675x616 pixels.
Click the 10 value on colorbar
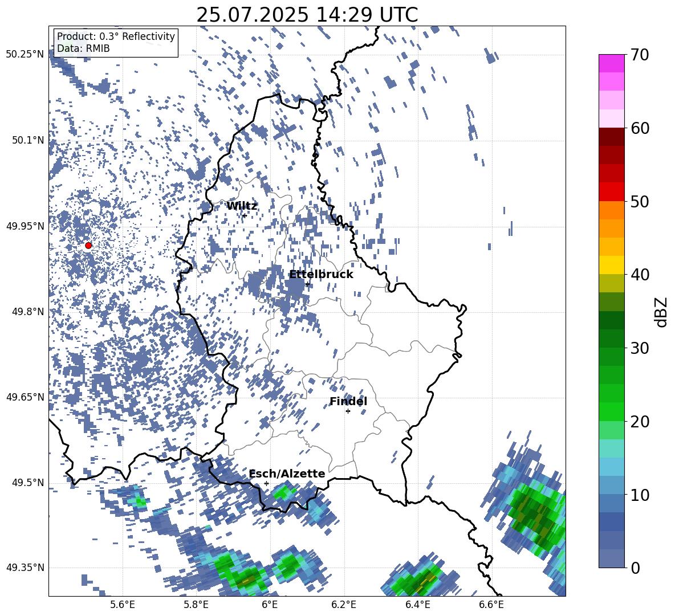click(640, 495)
